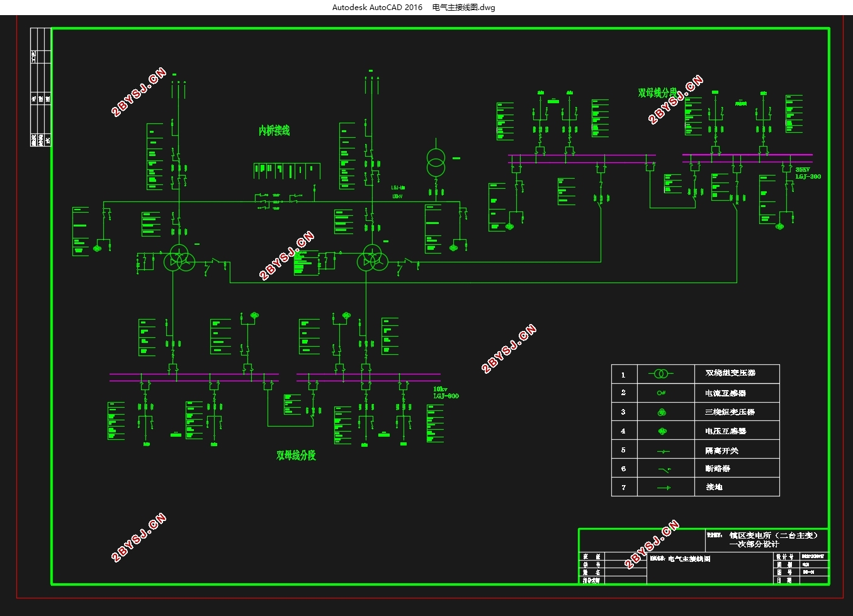This screenshot has height=616, width=853.
Task: Select the right main three-winding transformer in the diagram
Action: [372, 259]
